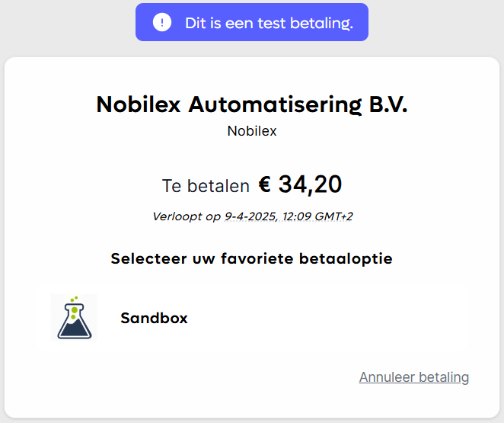Click the 'Verloopt op' expiry text

[187, 216]
